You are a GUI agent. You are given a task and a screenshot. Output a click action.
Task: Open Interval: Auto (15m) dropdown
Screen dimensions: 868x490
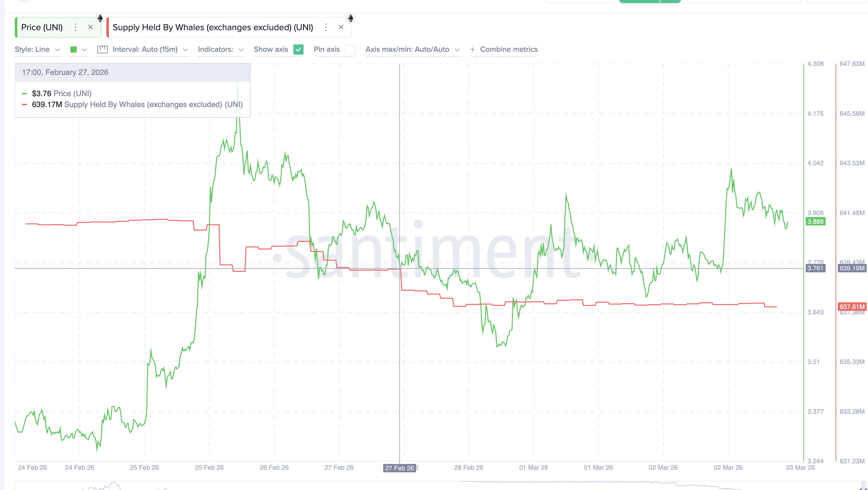click(x=150, y=50)
